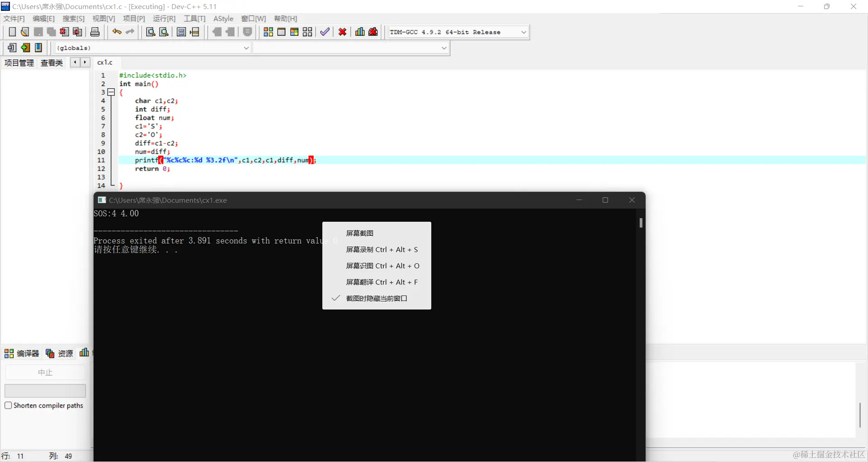Run the program with the window icon
The image size is (868, 462).
click(x=281, y=32)
